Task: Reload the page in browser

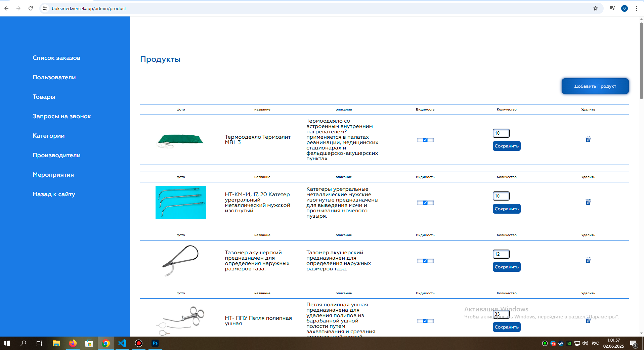Action: pyautogui.click(x=31, y=8)
